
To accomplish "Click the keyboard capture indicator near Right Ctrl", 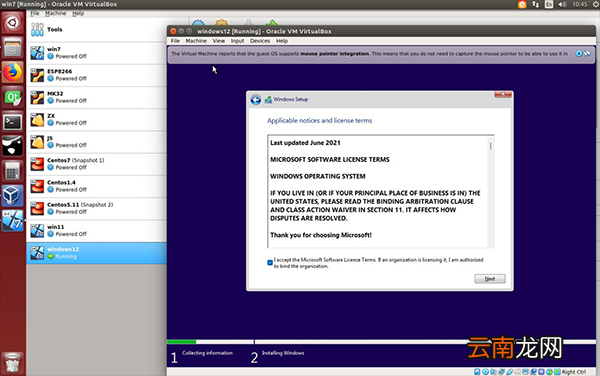I will pyautogui.click(x=557, y=372).
